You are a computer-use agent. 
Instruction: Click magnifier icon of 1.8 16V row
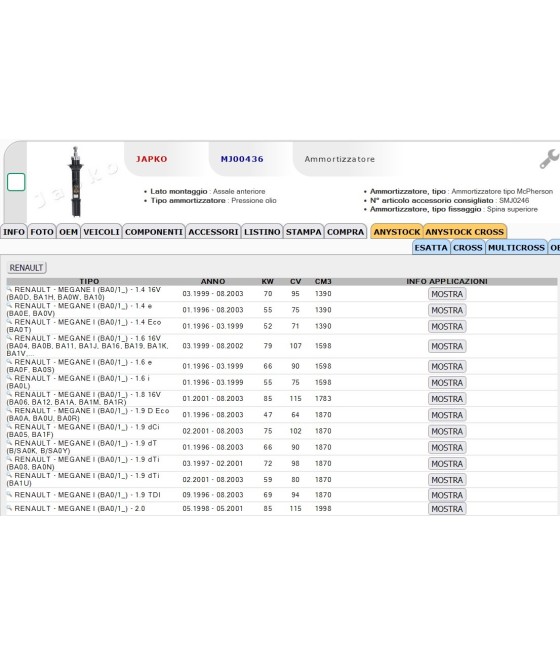pyautogui.click(x=10, y=394)
